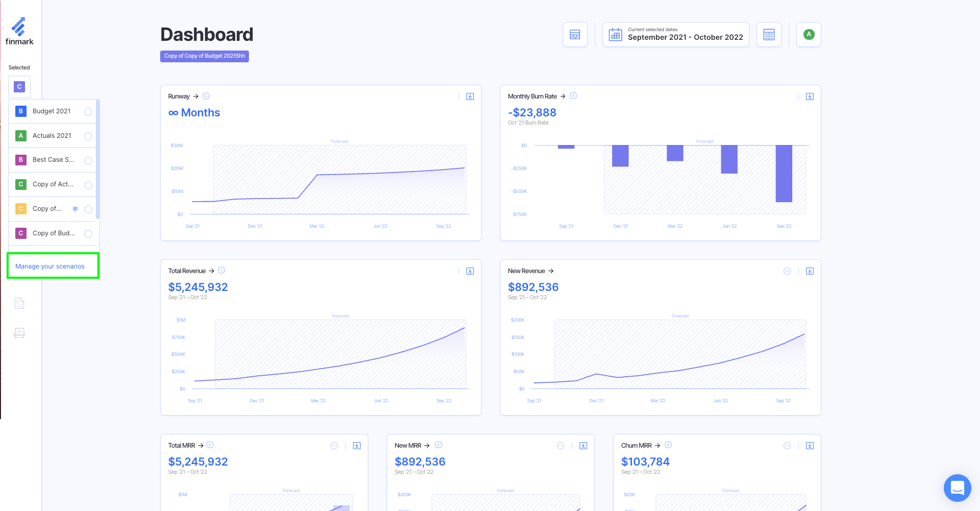Click the spreadsheet layout icon beside dates
Screen dimensions: 980x511
(x=769, y=35)
